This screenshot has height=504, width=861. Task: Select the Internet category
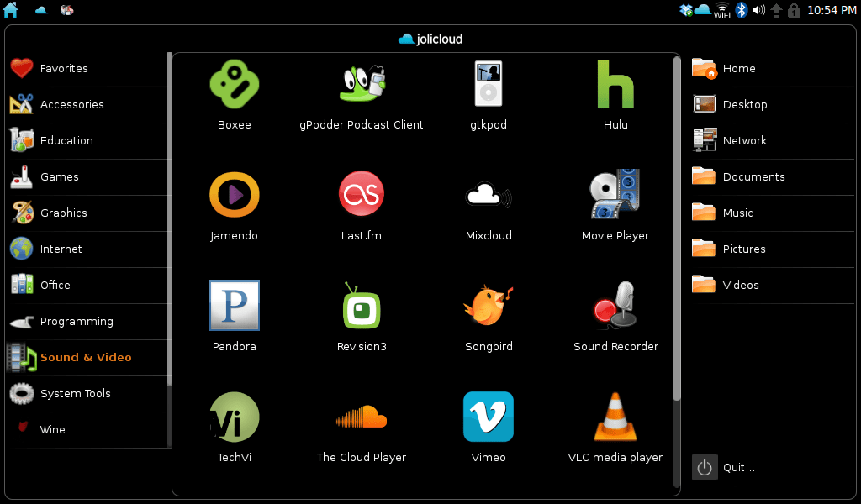(x=61, y=249)
